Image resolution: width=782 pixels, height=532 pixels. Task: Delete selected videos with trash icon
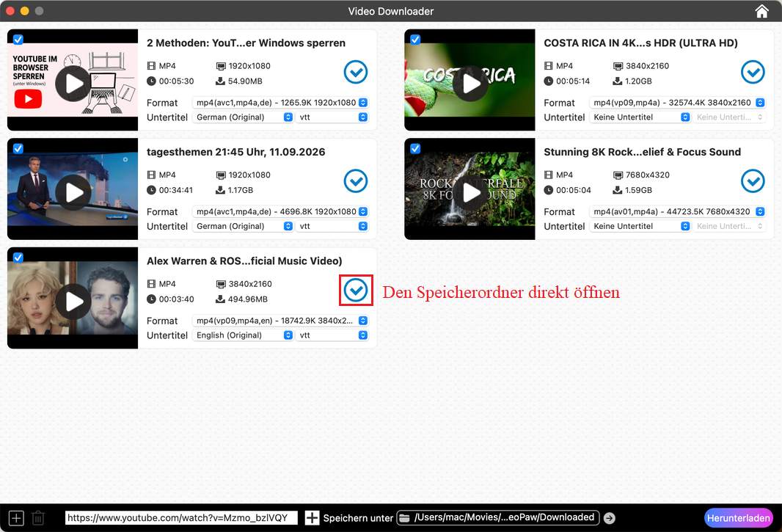click(x=38, y=518)
